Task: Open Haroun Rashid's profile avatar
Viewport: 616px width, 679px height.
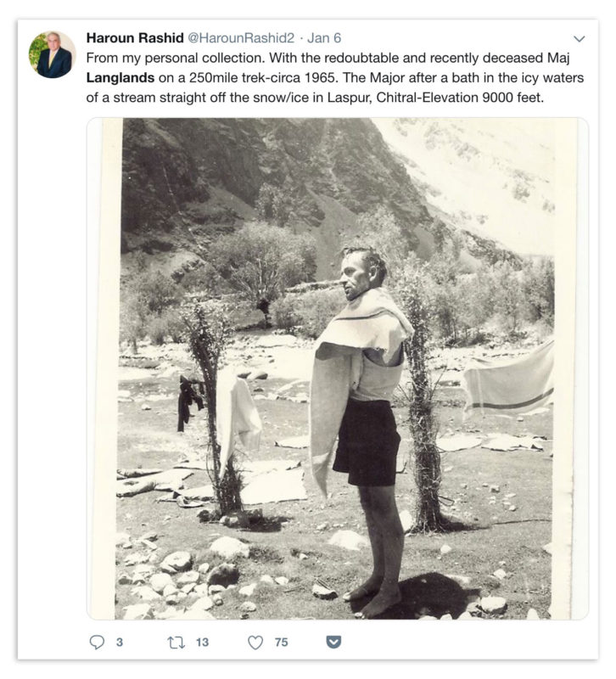Action: [52, 54]
